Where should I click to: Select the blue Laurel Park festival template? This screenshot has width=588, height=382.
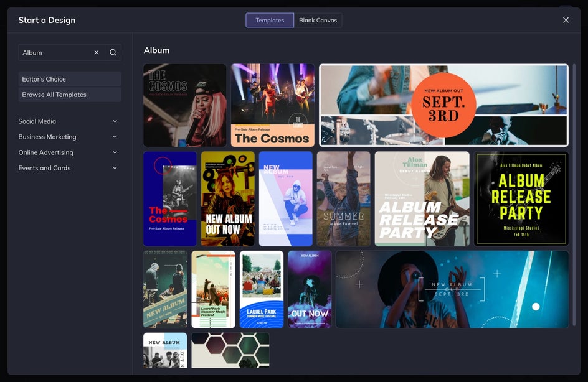coord(262,289)
